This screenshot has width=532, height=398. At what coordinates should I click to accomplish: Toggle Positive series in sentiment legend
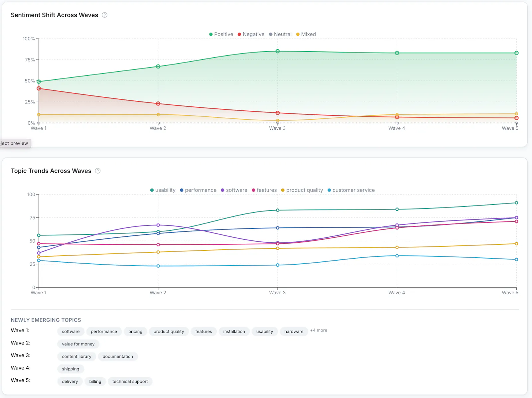pos(221,34)
